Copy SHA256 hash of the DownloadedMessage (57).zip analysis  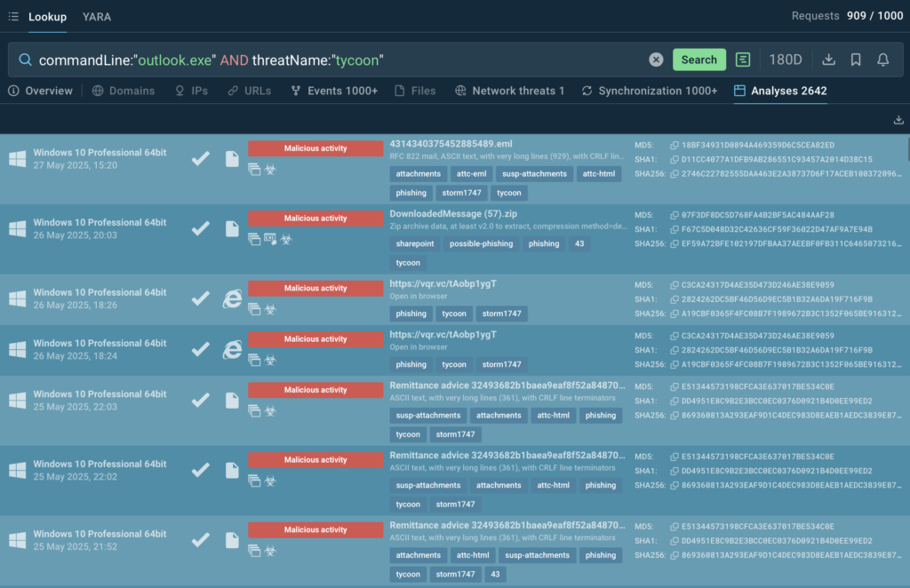point(675,243)
